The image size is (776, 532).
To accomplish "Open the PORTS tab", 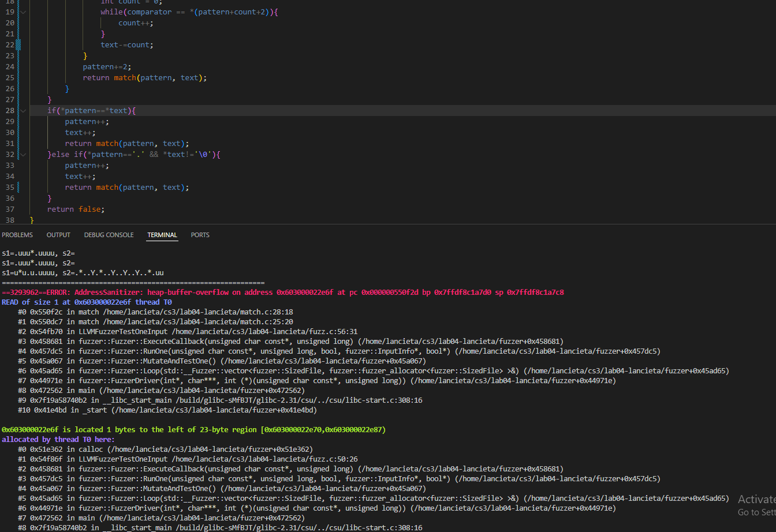I will (x=200, y=235).
